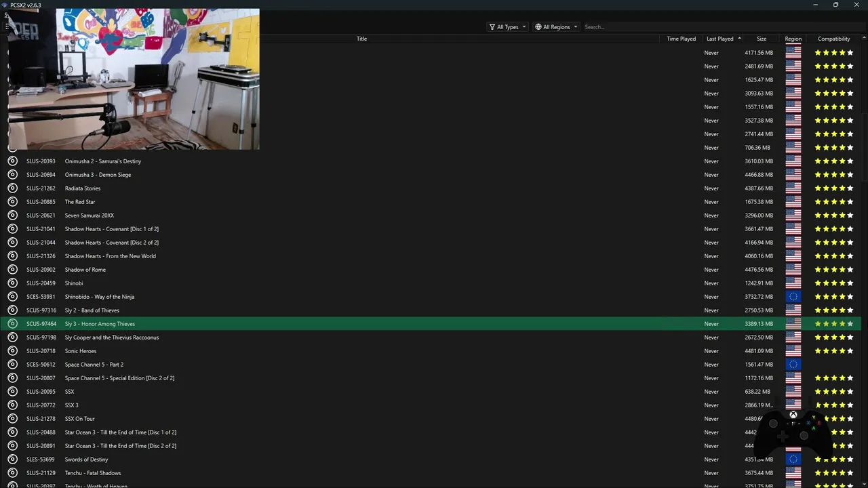Viewport: 868px width, 488px height.
Task: Sort by the Size column header
Action: (x=762, y=39)
